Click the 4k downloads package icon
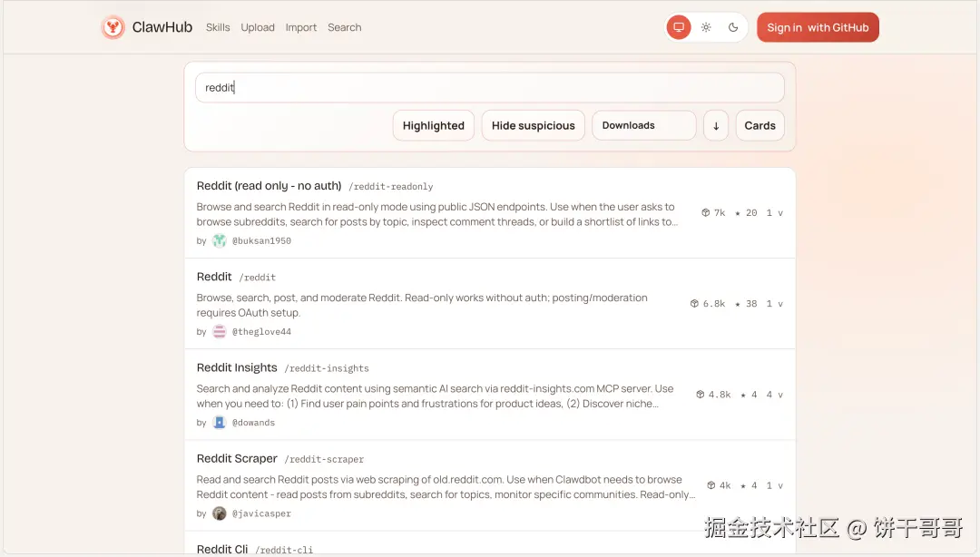The image size is (980, 557). [x=711, y=485]
